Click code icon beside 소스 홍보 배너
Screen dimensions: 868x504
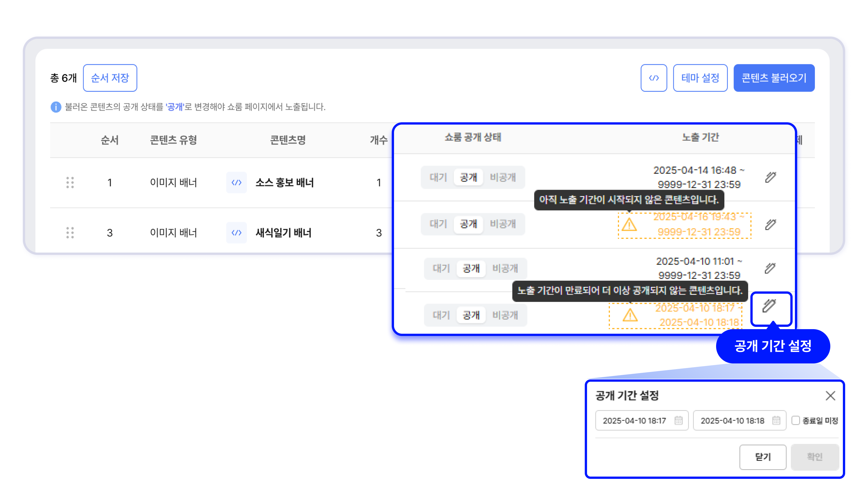coord(236,182)
